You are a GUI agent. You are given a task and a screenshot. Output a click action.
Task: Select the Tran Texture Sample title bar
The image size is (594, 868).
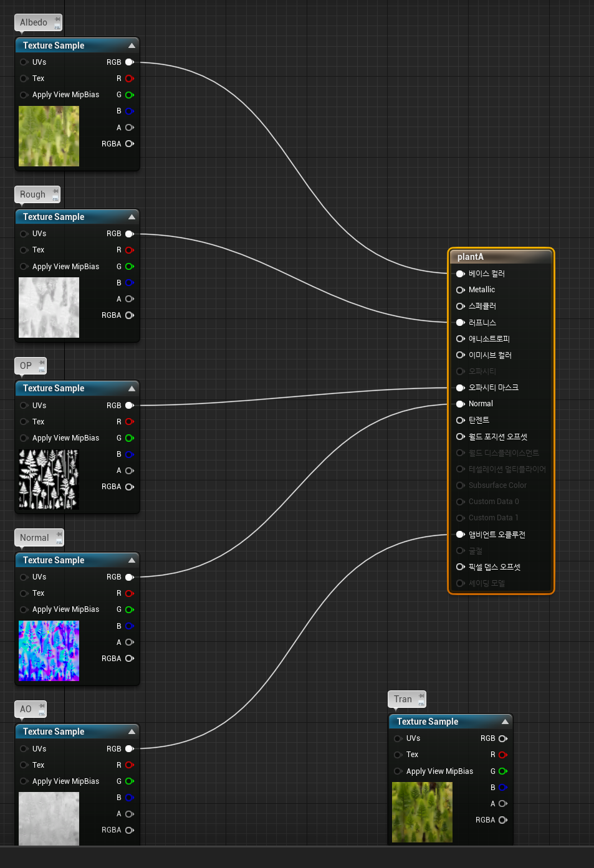point(451,722)
